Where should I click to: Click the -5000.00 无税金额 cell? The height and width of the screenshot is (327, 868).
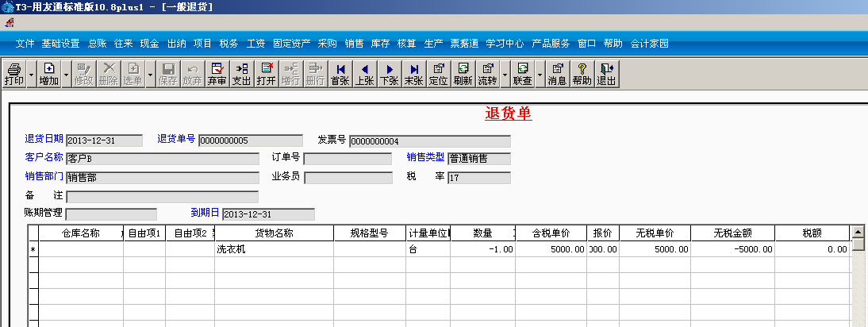pyautogui.click(x=733, y=249)
